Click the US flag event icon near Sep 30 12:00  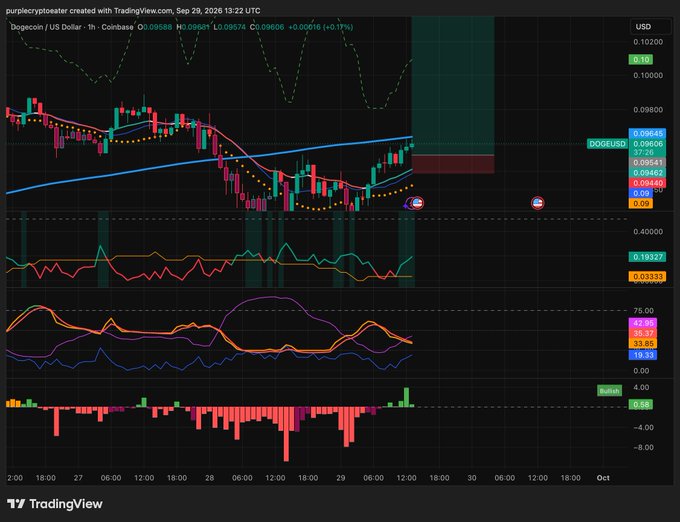click(x=538, y=203)
